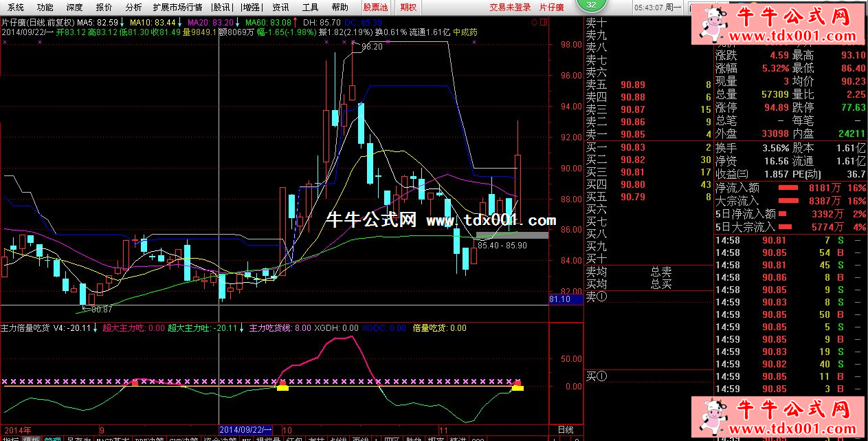Viewport: 868px width, 441px height.
Task: Click the 卖一 90.85 order row
Action: 649,135
